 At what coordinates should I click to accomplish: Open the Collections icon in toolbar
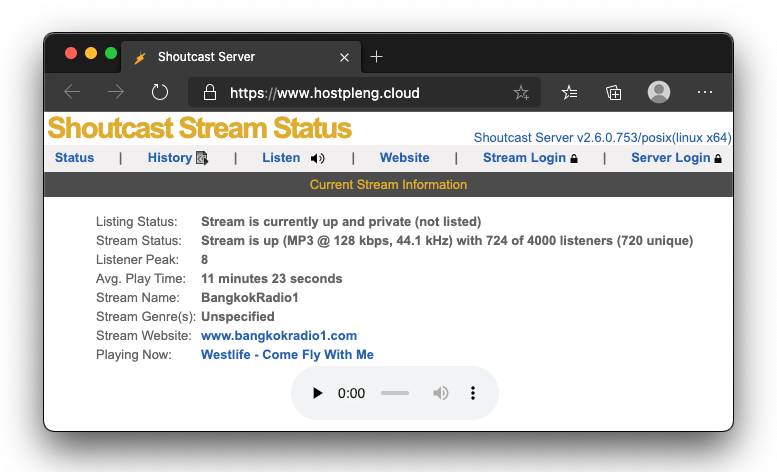coord(613,93)
